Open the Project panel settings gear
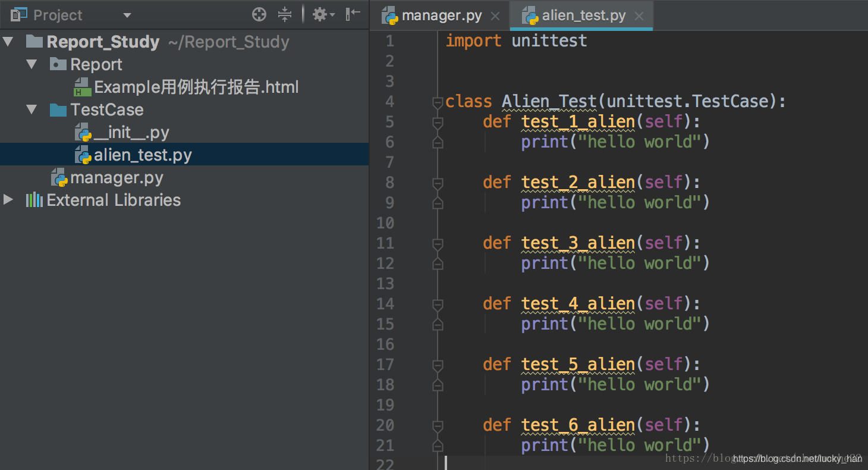 pyautogui.click(x=320, y=14)
